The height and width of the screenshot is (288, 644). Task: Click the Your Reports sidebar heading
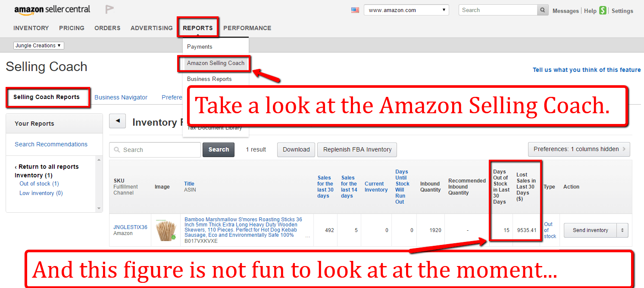point(34,124)
